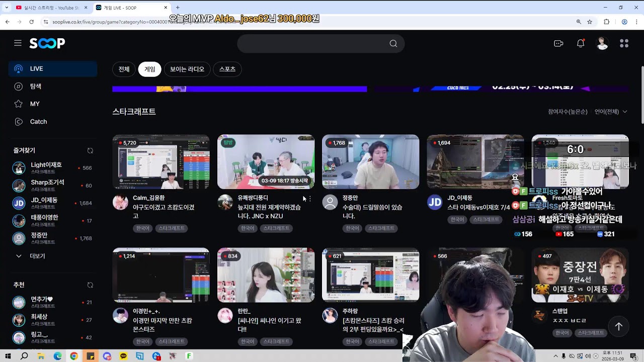
Task: Reload the page in Chrome
Action: [x=32, y=22]
